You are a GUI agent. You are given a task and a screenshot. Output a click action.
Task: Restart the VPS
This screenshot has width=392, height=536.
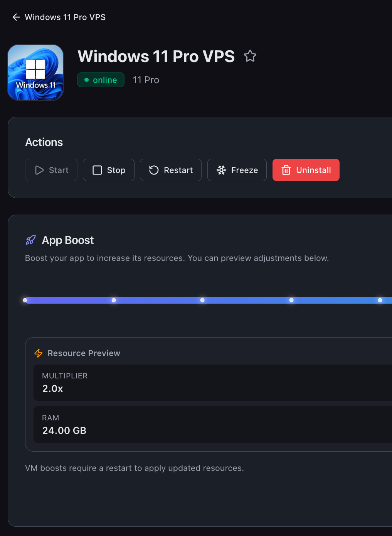171,170
